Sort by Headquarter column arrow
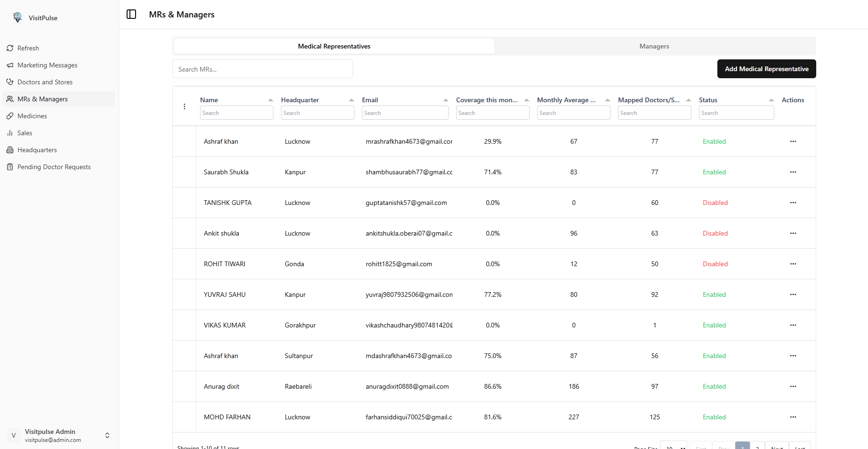Viewport: 868px width, 449px height. pyautogui.click(x=351, y=100)
